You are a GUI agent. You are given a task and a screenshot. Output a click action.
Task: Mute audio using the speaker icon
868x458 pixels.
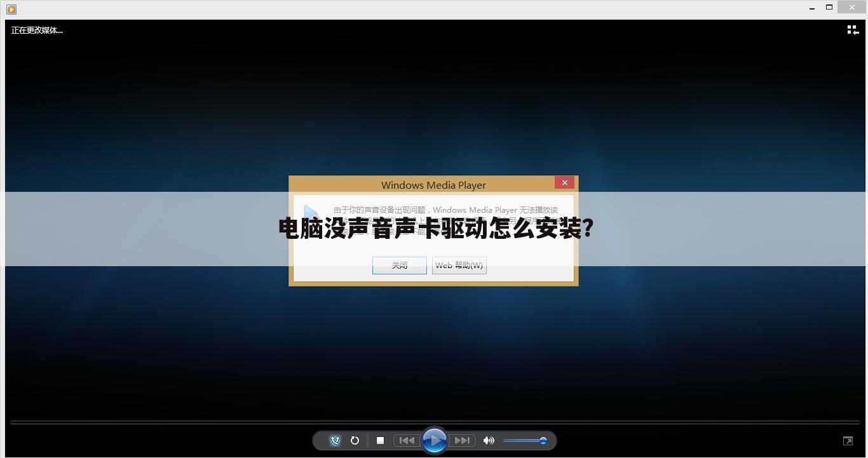(489, 440)
